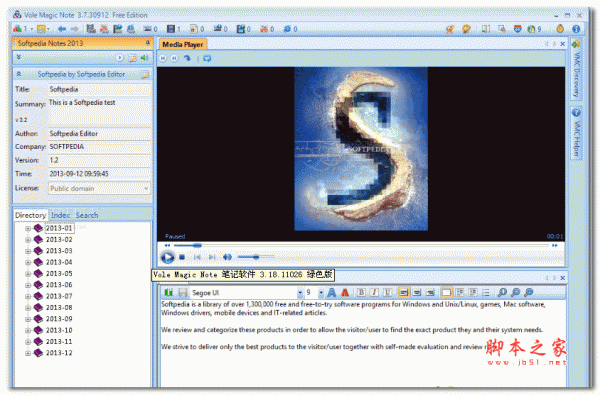Open the font size 9 dropdown

coord(321,293)
